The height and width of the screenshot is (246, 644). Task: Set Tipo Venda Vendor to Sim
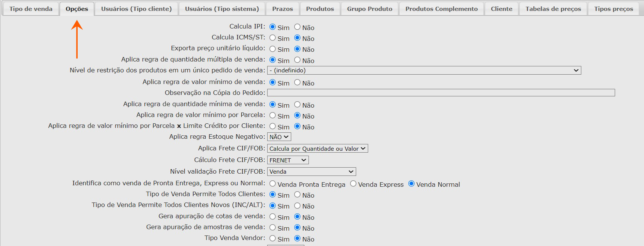(272, 238)
